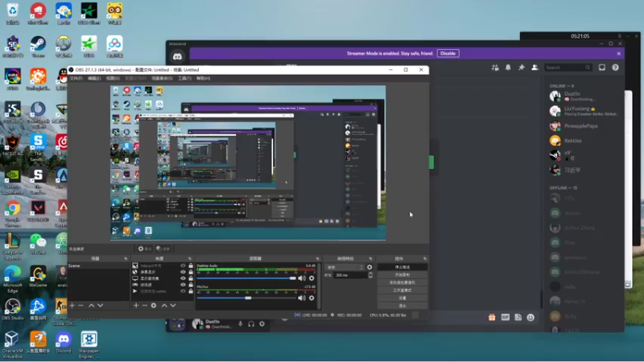Open Discord help icon
644x362 pixels.
point(615,68)
